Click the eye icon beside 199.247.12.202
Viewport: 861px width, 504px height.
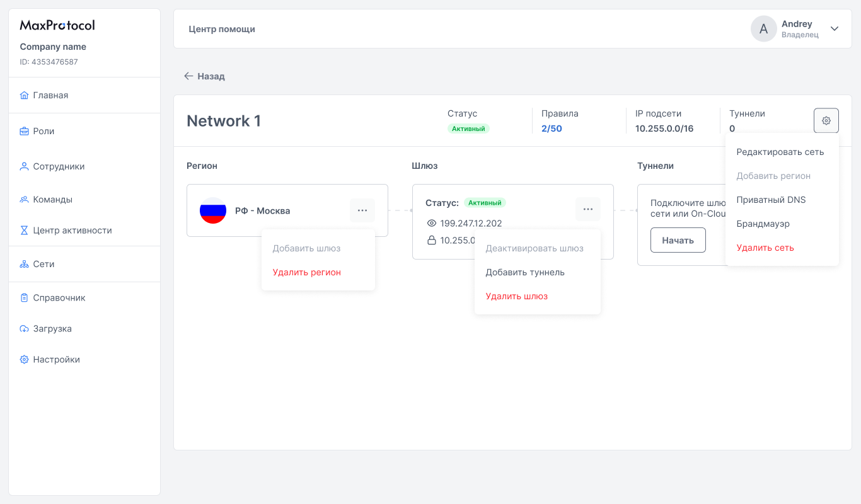[x=432, y=223]
